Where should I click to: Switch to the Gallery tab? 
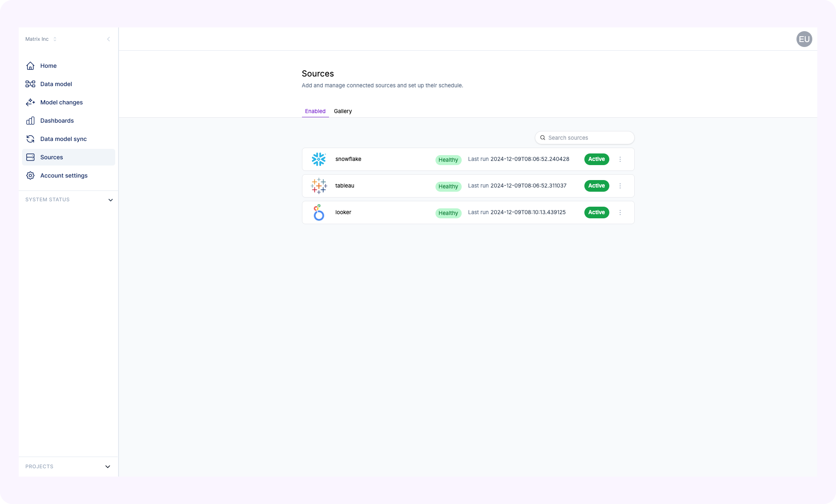(x=343, y=111)
